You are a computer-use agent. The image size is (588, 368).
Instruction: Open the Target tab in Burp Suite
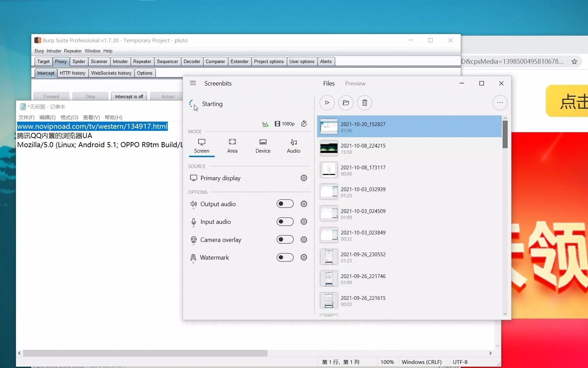point(44,61)
